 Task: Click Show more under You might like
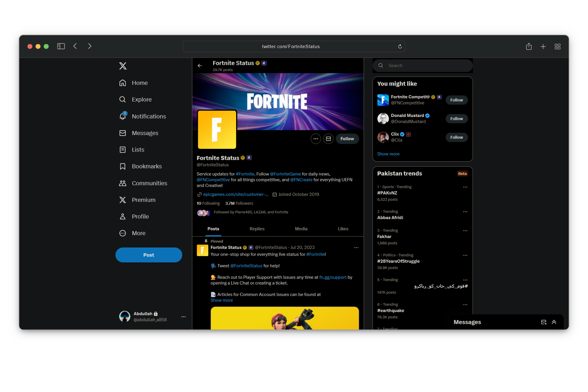(388, 154)
